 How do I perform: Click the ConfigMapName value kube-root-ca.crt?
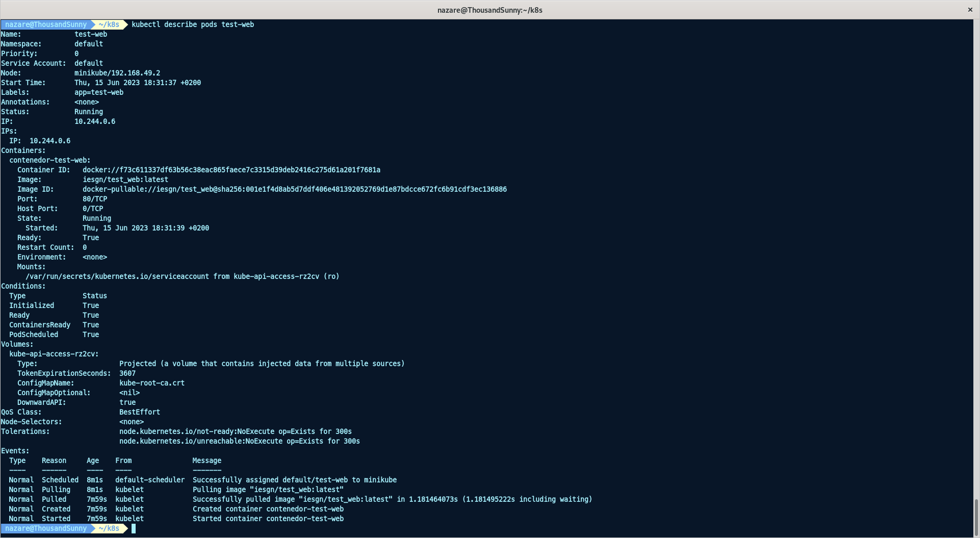(x=151, y=383)
